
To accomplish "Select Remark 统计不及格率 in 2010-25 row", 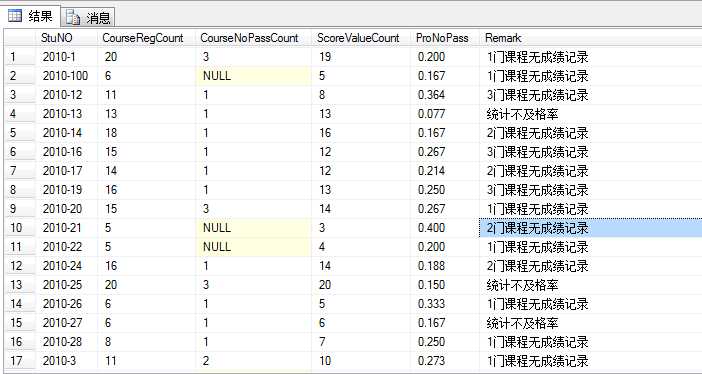I will click(591, 285).
